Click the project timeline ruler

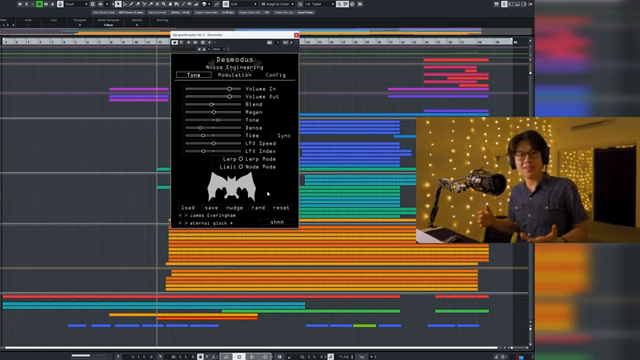[x=257, y=42]
